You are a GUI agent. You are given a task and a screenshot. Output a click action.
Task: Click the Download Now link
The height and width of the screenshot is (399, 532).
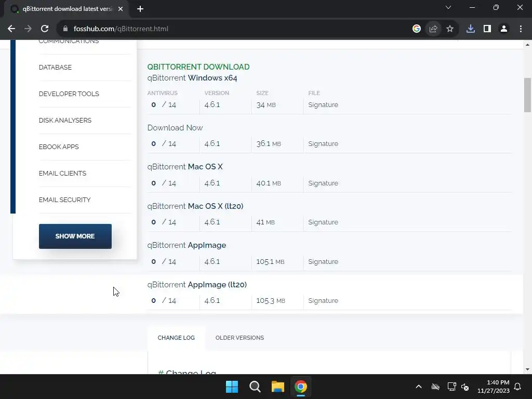click(x=175, y=128)
